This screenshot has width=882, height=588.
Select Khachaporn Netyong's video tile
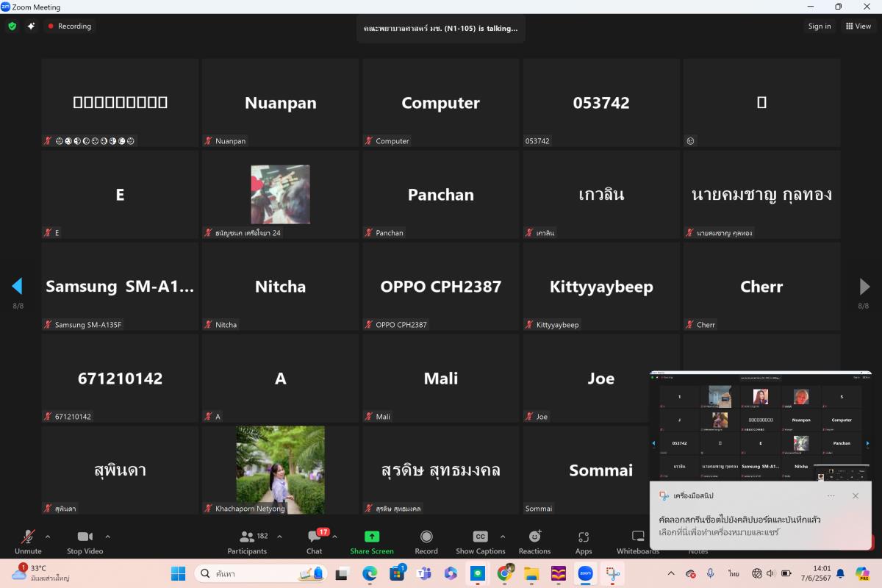coord(280,470)
